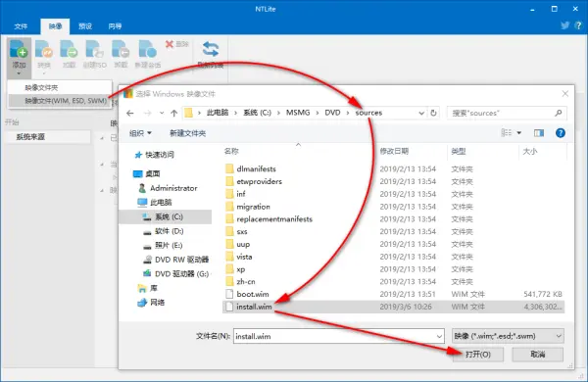This screenshot has width=588, height=382.
Task: Click the Twitter bird icon in title bar
Action: coord(565,25)
